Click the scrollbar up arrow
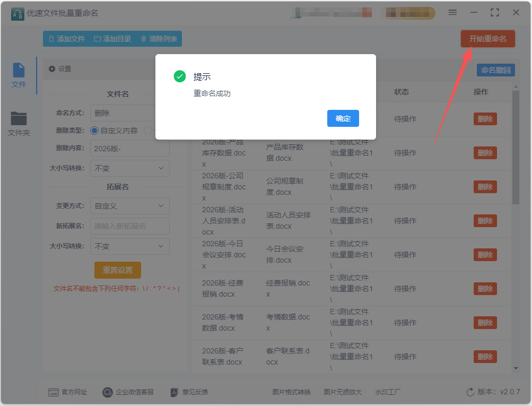This screenshot has height=406, width=532. [x=516, y=87]
